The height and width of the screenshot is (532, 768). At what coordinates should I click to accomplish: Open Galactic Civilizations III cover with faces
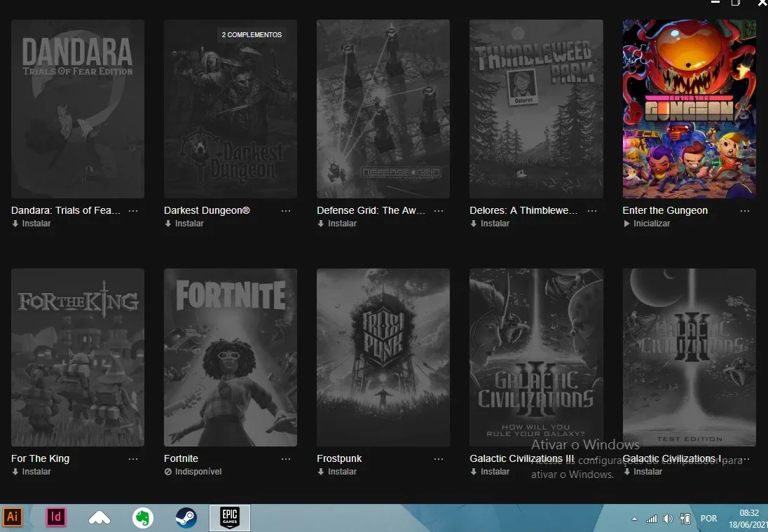coord(536,357)
